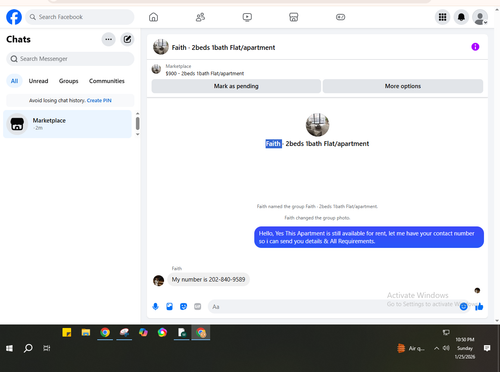500x372 pixels.
Task: Open Task View on taskbar
Action: pos(47,348)
